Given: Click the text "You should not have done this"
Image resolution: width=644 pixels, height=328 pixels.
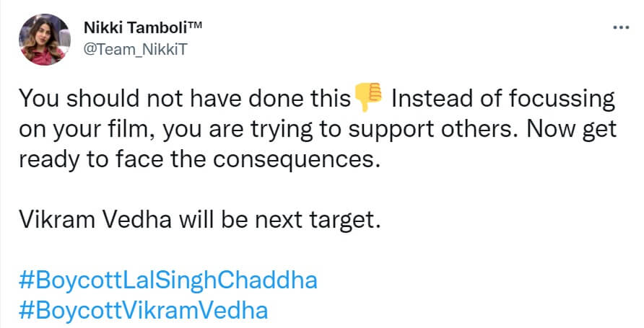Looking at the screenshot, I should click(183, 99).
